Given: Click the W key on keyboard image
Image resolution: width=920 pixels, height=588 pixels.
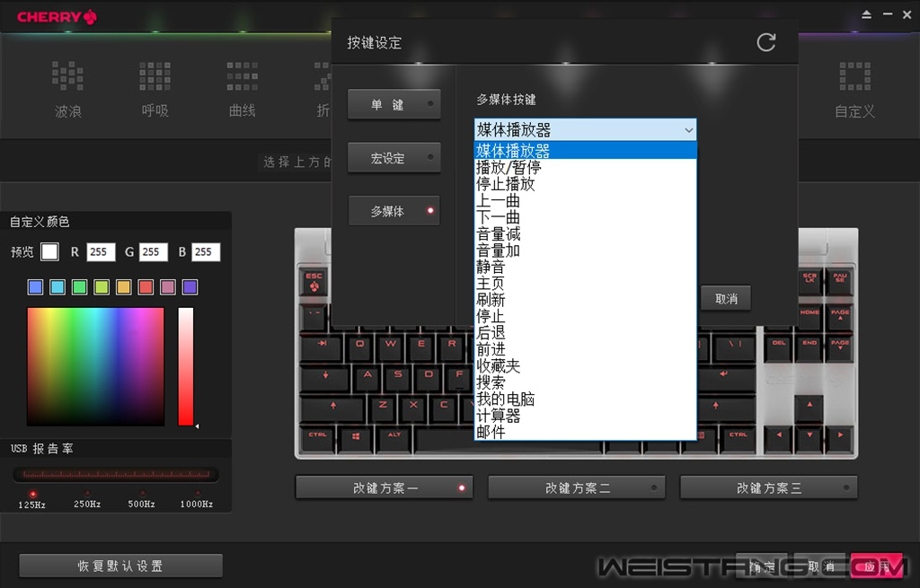Looking at the screenshot, I should pos(390,347).
